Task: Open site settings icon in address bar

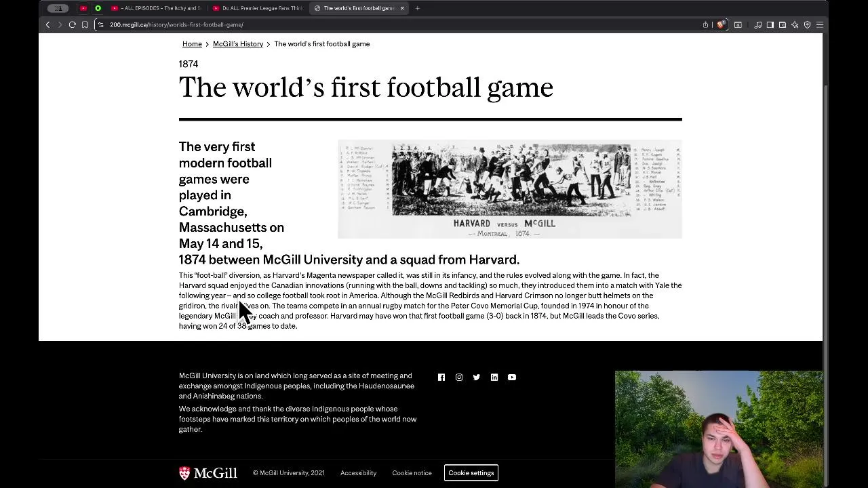Action: click(x=101, y=24)
